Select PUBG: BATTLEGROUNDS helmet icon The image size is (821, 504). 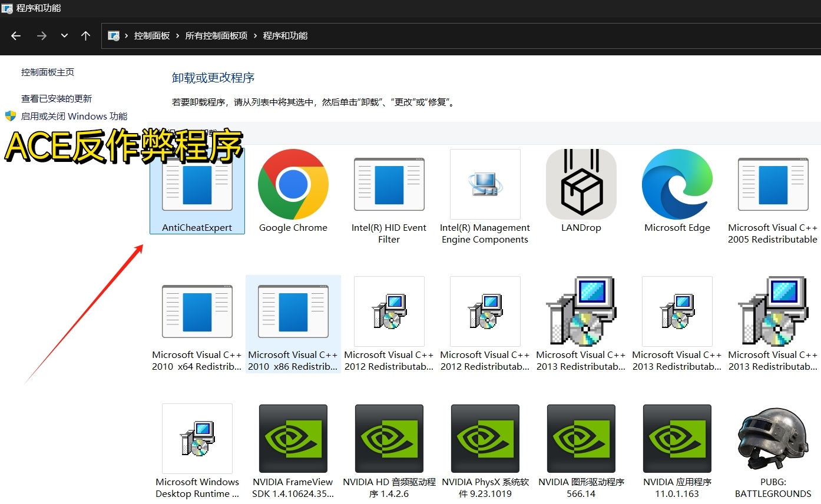coord(773,439)
